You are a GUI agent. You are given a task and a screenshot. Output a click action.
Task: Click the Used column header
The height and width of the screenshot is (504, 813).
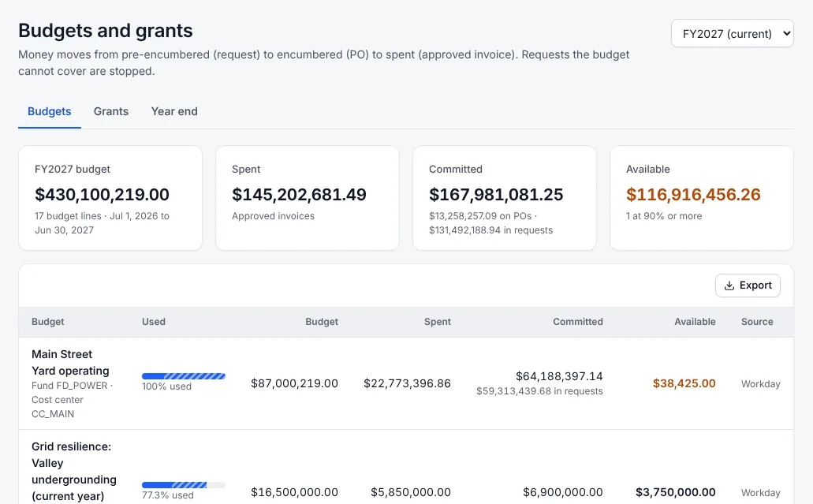coord(154,322)
